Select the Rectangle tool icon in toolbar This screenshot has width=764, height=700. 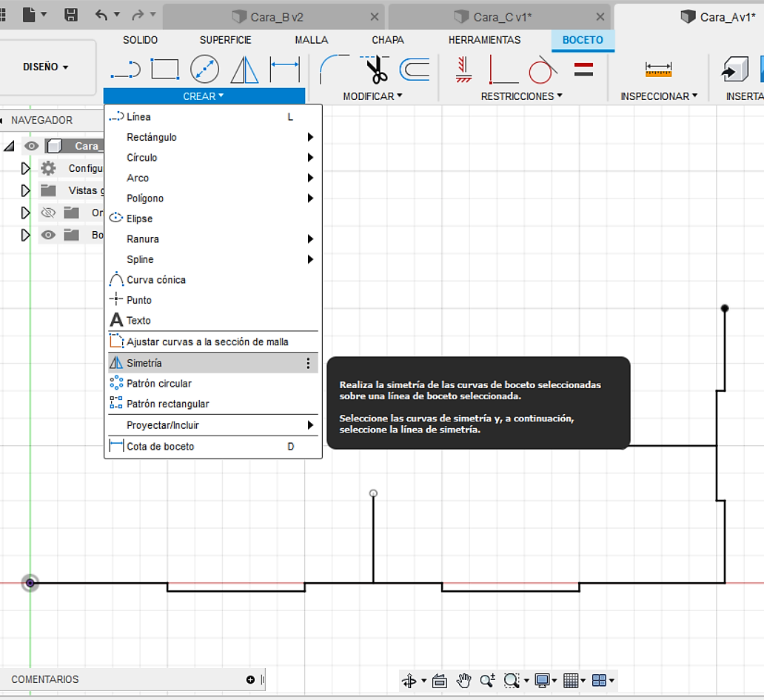coord(165,69)
